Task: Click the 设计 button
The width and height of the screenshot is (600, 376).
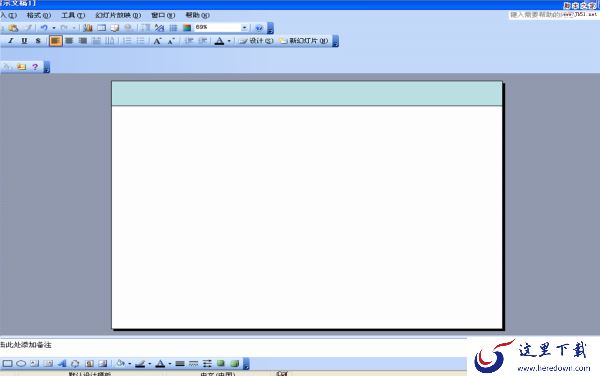Action: pos(256,41)
